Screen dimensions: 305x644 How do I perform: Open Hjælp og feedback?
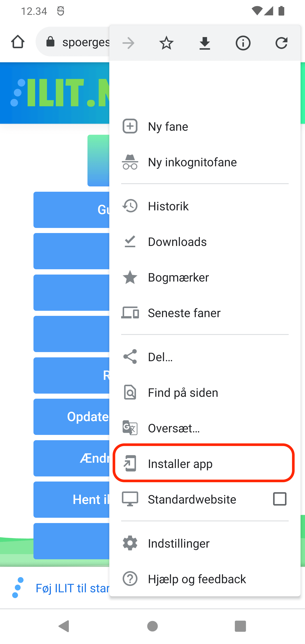coord(197,579)
